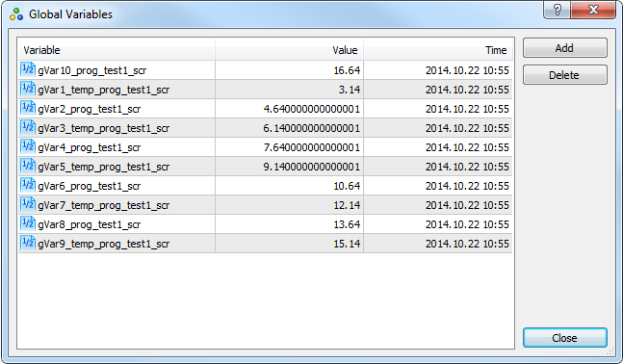
Task: Click the icon beside gVar9_temp_prog_test1_scr
Action: tap(28, 244)
